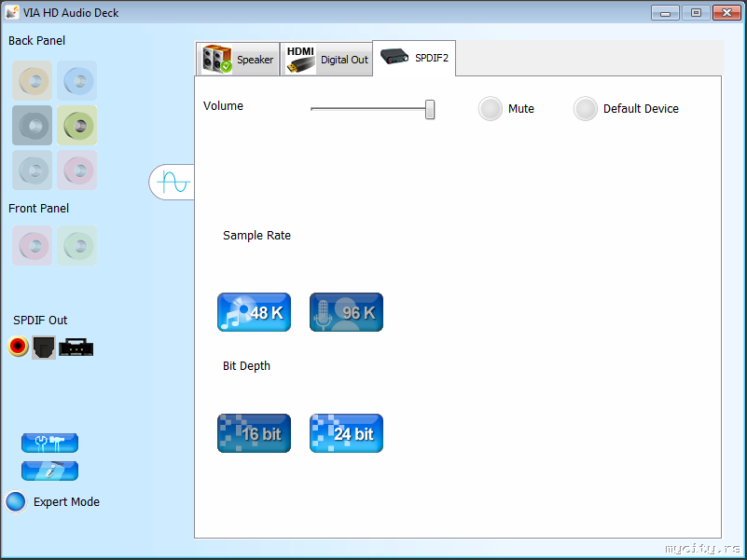Viewport: 747px width, 560px height.
Task: Toggle Expert Mode
Action: pyautogui.click(x=16, y=502)
